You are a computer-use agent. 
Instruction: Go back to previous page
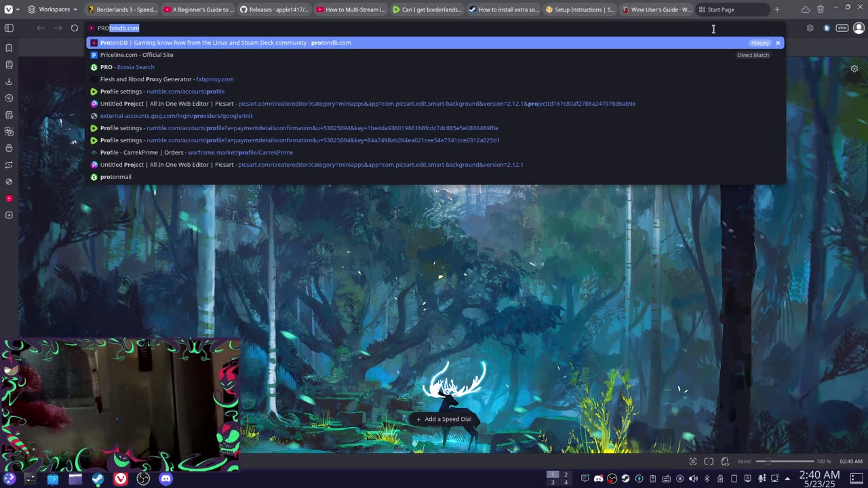(x=41, y=28)
